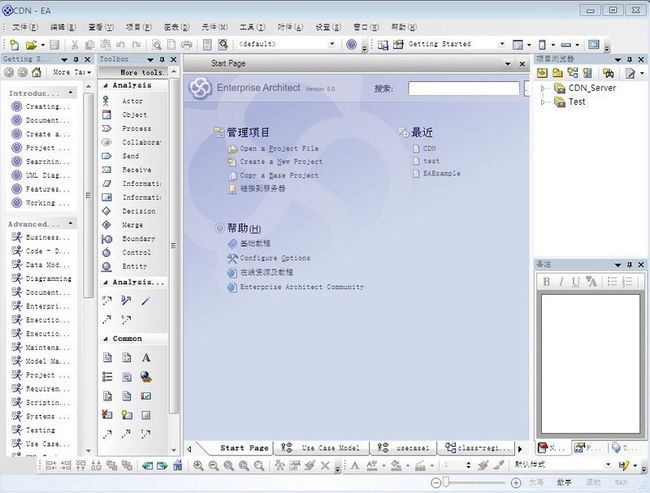Open Configure Options link
This screenshot has width=650, height=493.
tap(275, 258)
